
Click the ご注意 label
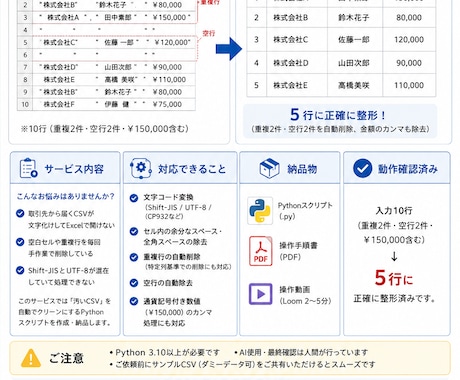pos(66,358)
